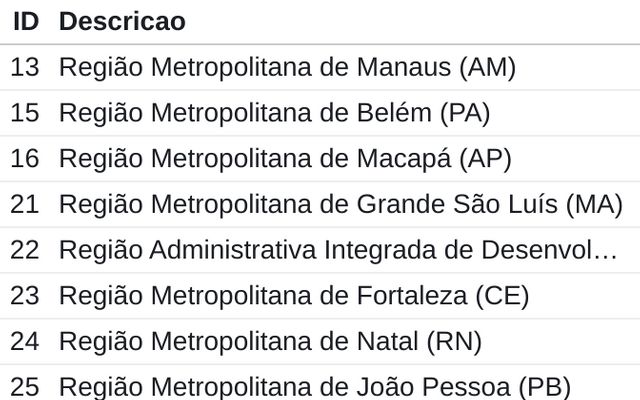Select the Macapá (AP) row description

[x=285, y=158]
